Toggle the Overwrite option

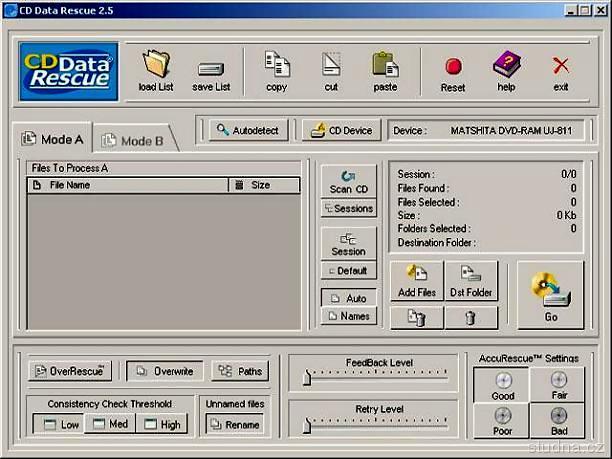coord(165,371)
